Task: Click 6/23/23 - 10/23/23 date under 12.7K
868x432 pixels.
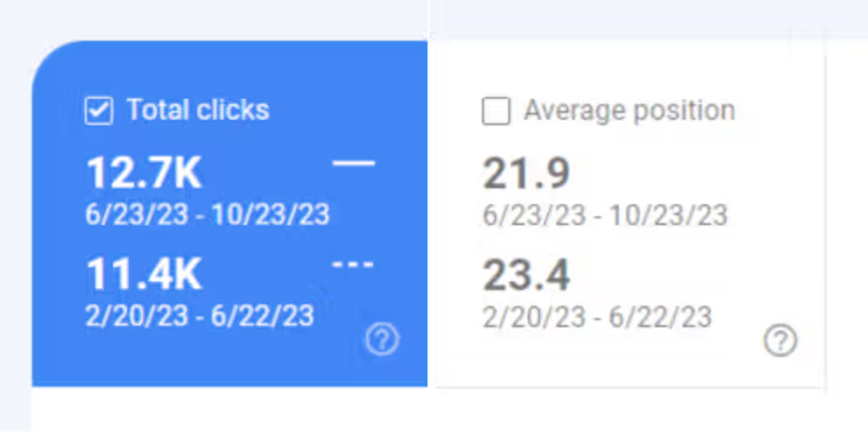Action: [x=207, y=214]
